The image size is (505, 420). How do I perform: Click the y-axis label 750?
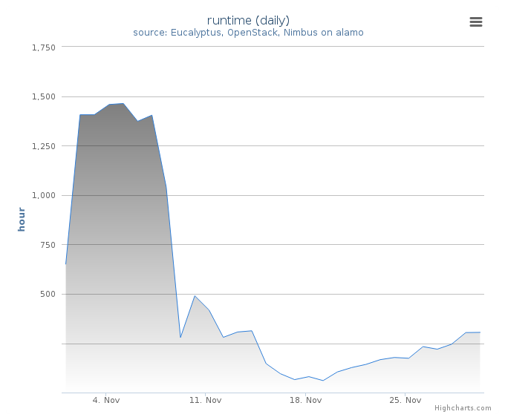click(48, 245)
